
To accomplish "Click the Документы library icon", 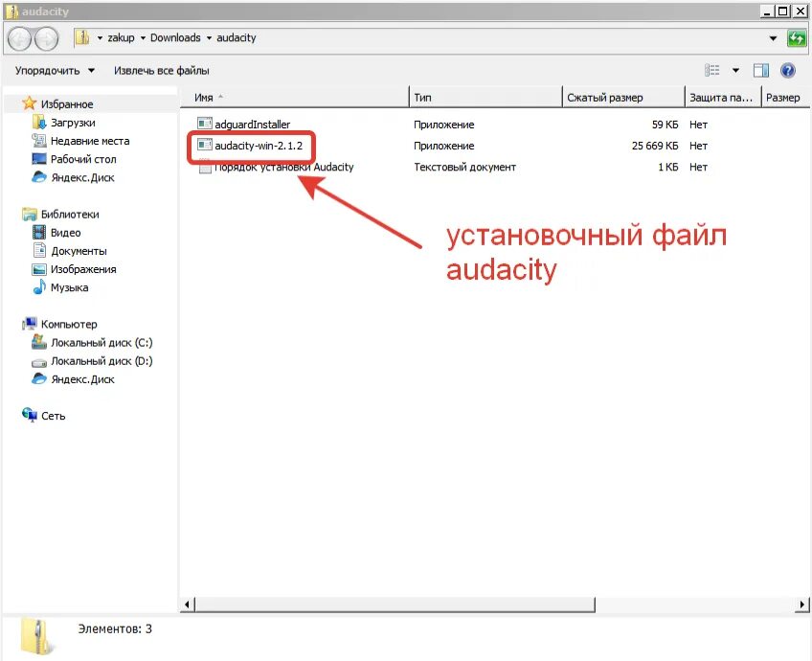I will click(x=39, y=250).
